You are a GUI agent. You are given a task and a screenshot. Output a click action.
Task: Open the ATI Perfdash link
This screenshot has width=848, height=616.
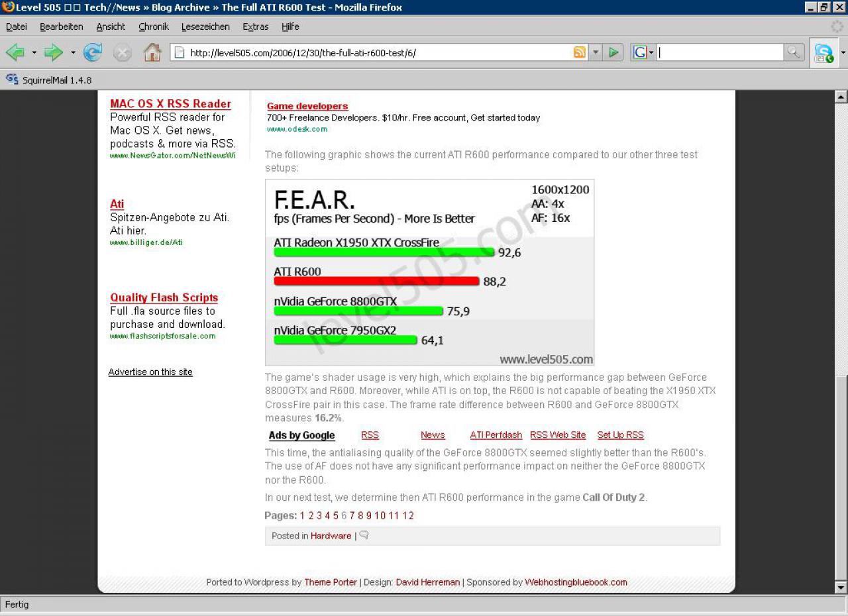(496, 435)
